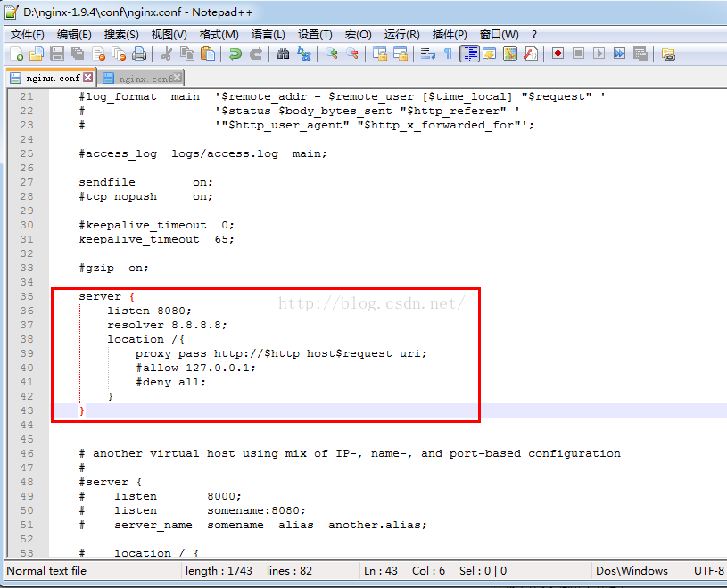The width and height of the screenshot is (727, 588).
Task: Click the Redo arrow icon
Action: [256, 54]
